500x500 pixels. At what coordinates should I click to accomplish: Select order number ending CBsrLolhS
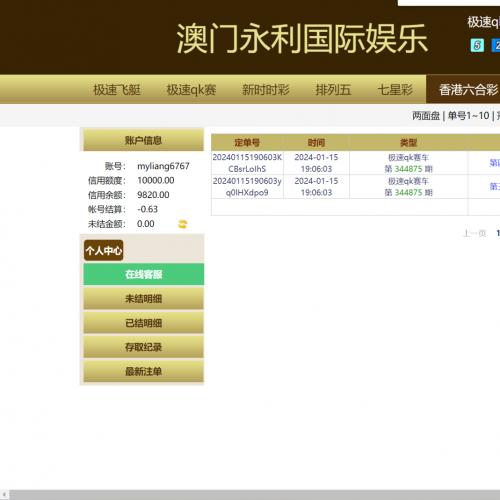tap(247, 163)
